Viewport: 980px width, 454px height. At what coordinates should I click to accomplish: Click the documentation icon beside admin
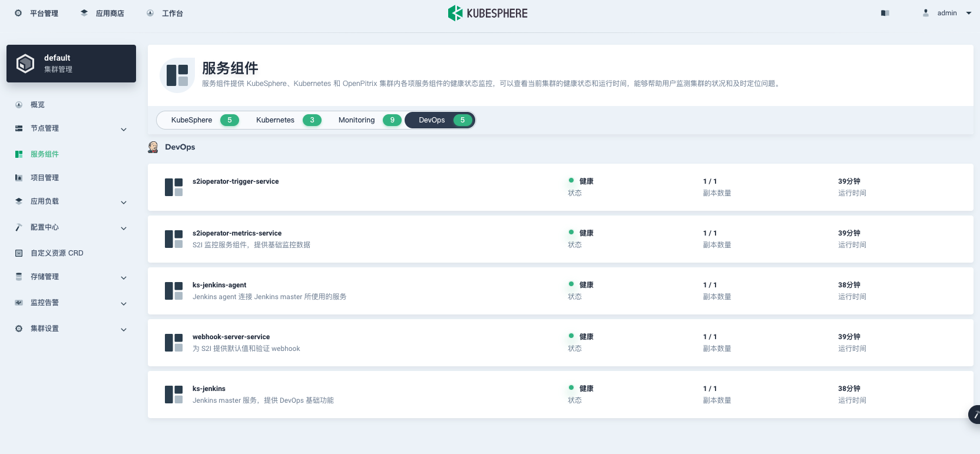[x=885, y=13]
